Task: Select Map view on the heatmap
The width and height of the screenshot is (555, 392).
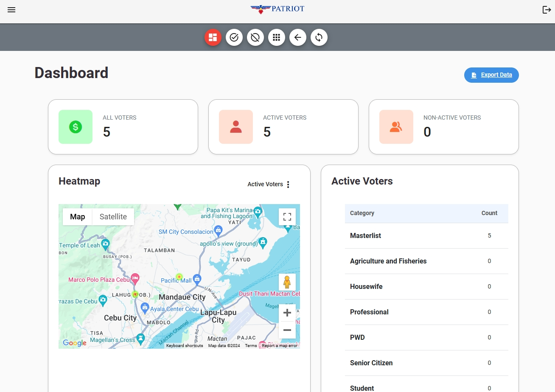Action: pos(77,216)
